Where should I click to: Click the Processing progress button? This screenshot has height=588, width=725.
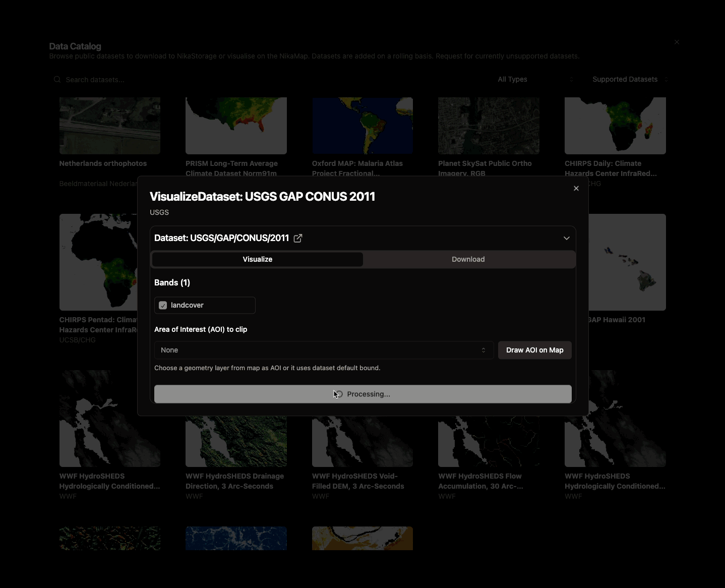coord(362,394)
